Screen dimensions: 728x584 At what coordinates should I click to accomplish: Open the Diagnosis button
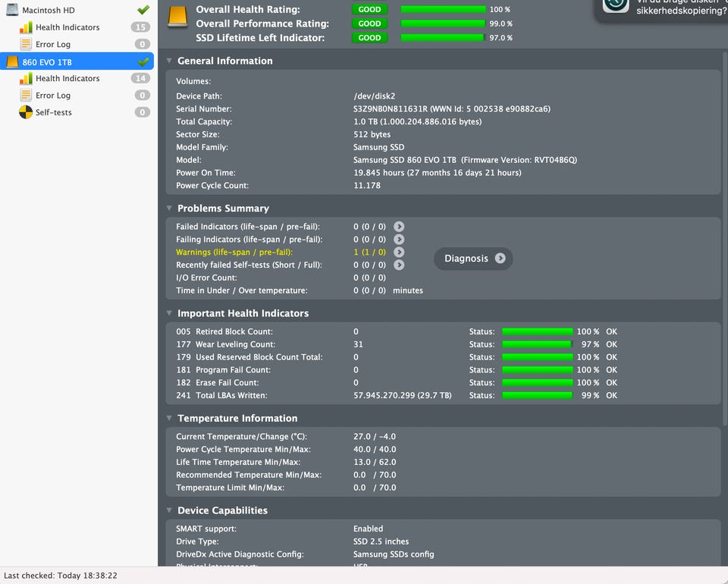(x=473, y=259)
